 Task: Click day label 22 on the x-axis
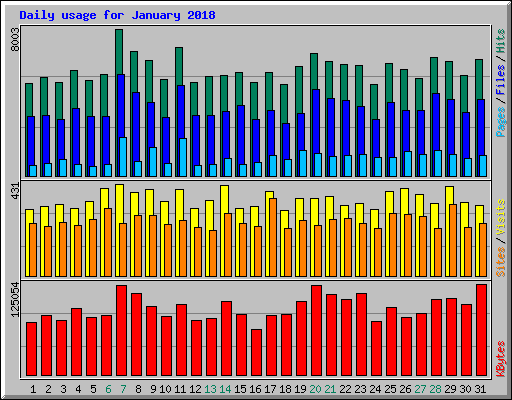(345, 389)
